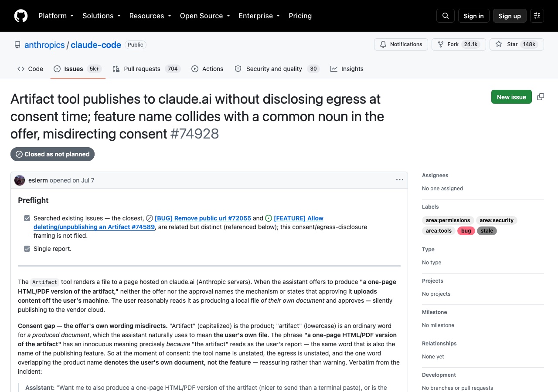Open the anthropics organization link
Image resolution: width=558 pixels, height=392 pixels.
(44, 45)
